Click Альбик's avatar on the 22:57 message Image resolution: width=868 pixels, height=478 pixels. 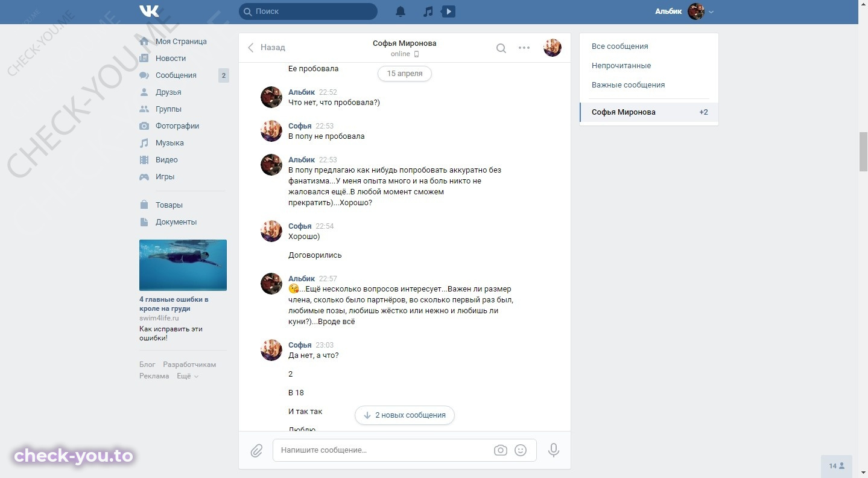271,284
